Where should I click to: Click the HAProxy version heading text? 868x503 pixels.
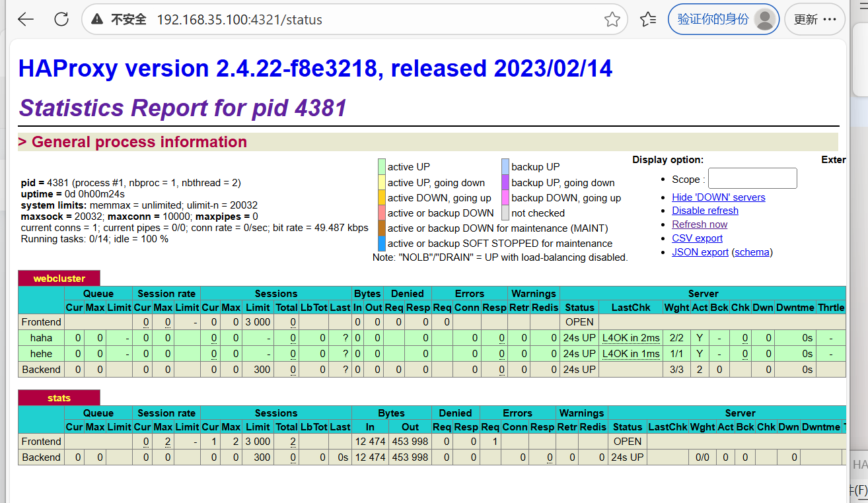tap(316, 68)
